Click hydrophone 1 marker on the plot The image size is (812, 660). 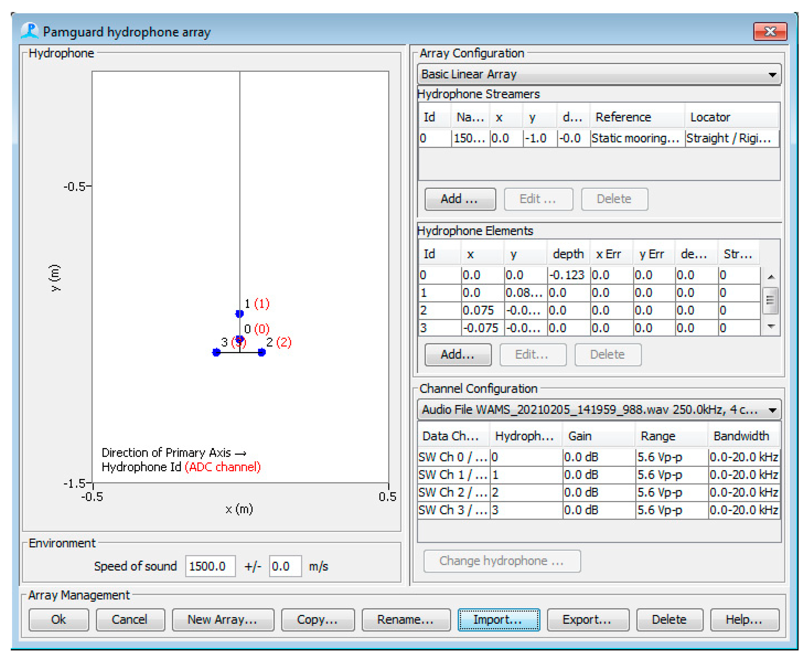[239, 314]
